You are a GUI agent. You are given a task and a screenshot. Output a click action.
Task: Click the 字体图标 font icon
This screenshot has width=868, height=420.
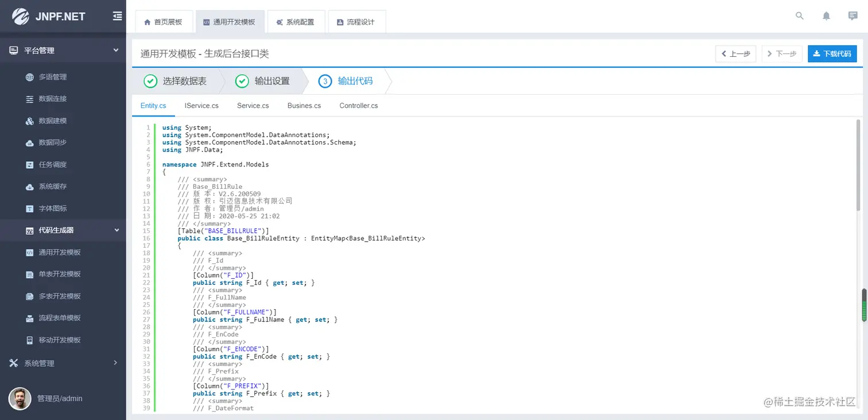[30, 209]
